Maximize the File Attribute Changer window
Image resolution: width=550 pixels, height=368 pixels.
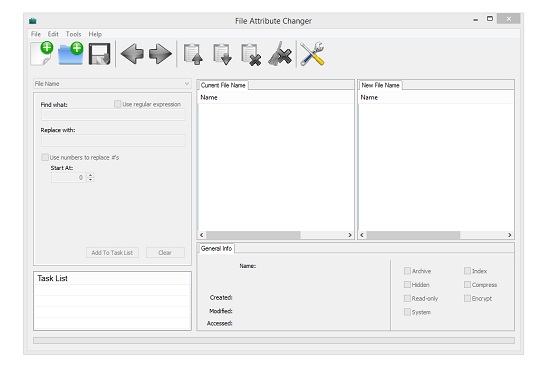pyautogui.click(x=490, y=19)
